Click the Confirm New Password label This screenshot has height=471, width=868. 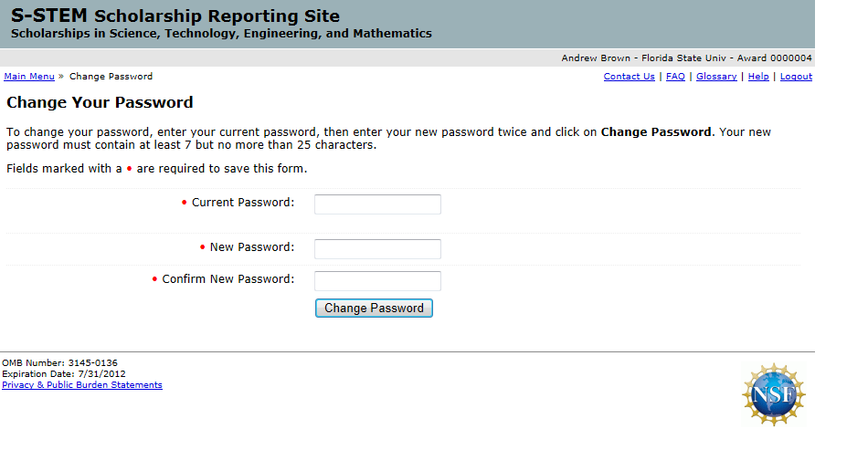click(228, 279)
